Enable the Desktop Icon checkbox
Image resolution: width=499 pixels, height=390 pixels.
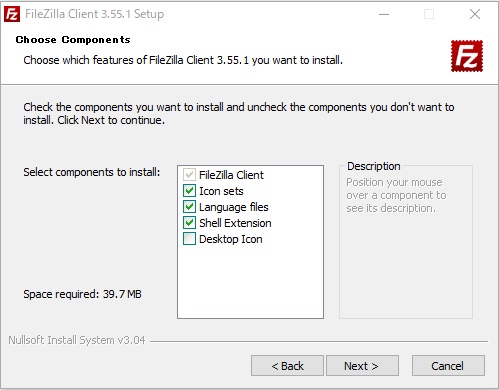[x=189, y=239]
